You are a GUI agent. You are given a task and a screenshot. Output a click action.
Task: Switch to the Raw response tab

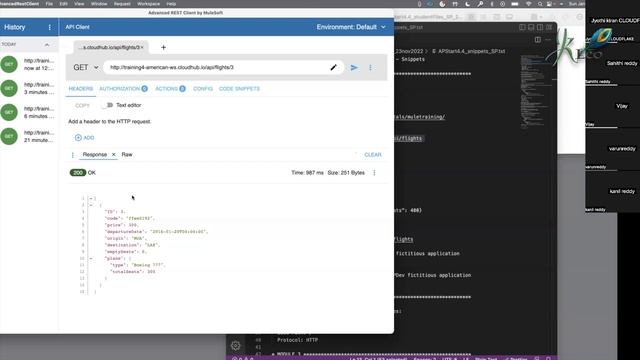pyautogui.click(x=127, y=155)
